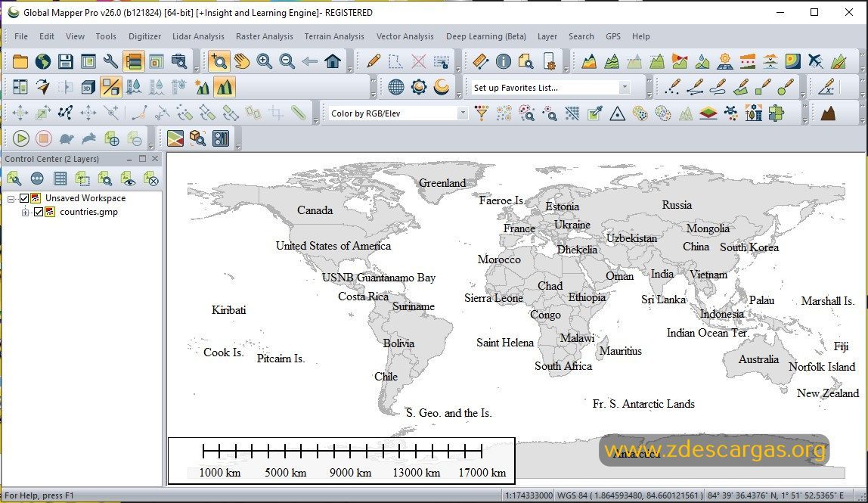Screen dimensions: 868x503
Task: Click the View Shed analysis icon
Action: [680, 61]
